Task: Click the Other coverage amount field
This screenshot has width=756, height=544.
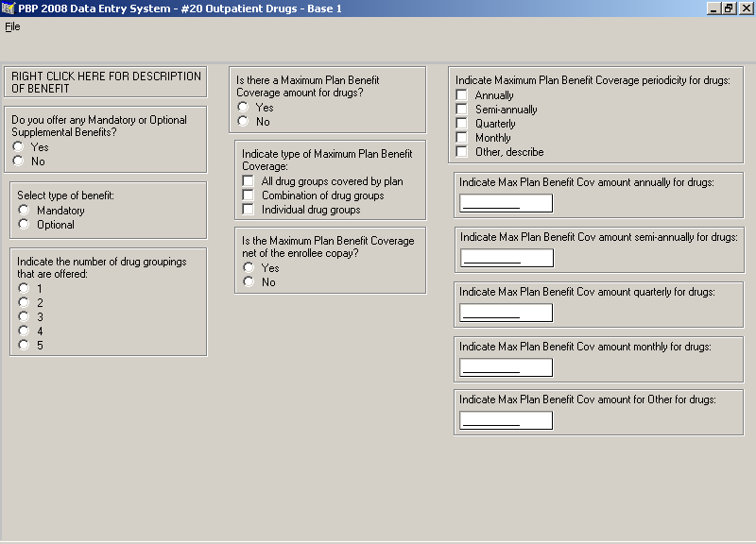Action: coord(506,420)
